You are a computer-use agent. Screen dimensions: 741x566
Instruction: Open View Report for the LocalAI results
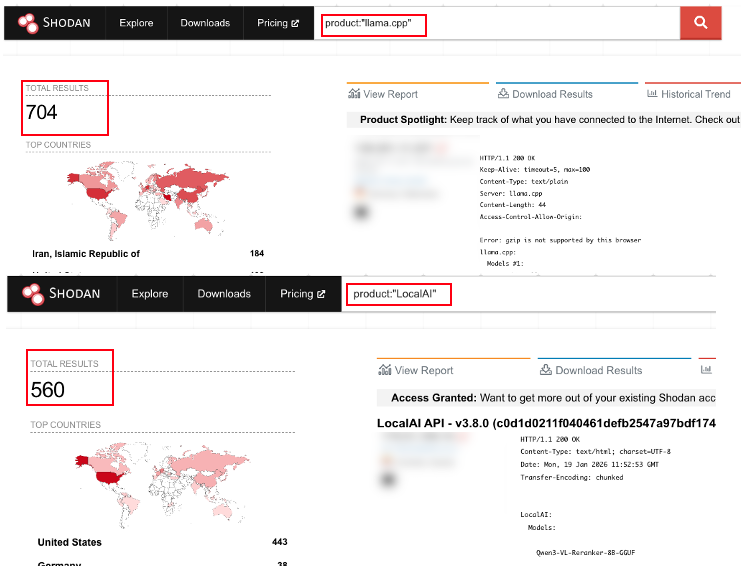pos(415,370)
